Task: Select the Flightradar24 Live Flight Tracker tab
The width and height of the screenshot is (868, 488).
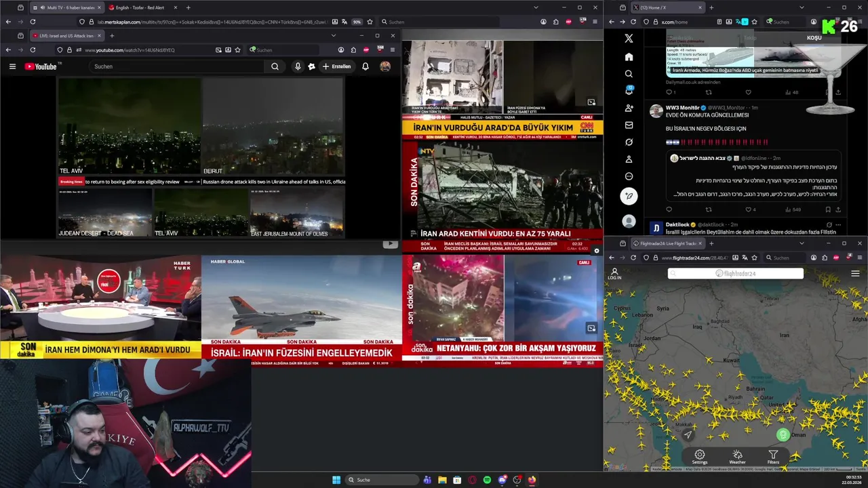Action: coord(669,243)
